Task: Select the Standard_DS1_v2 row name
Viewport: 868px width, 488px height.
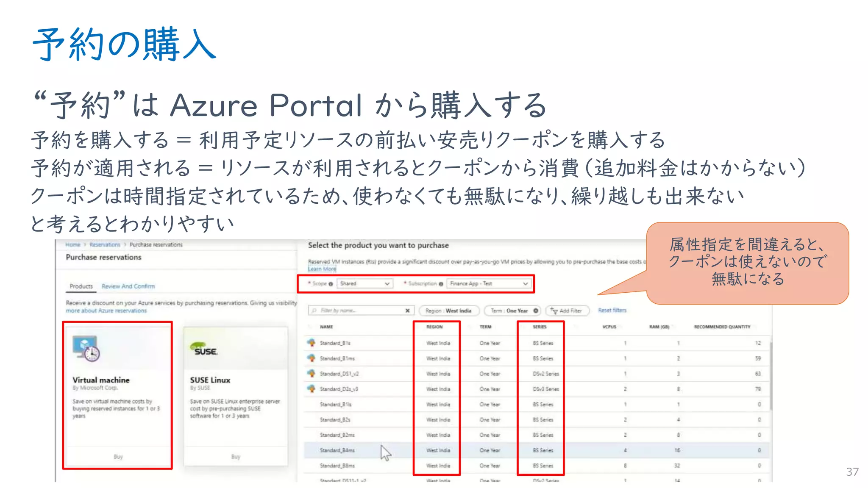Action: tap(339, 374)
